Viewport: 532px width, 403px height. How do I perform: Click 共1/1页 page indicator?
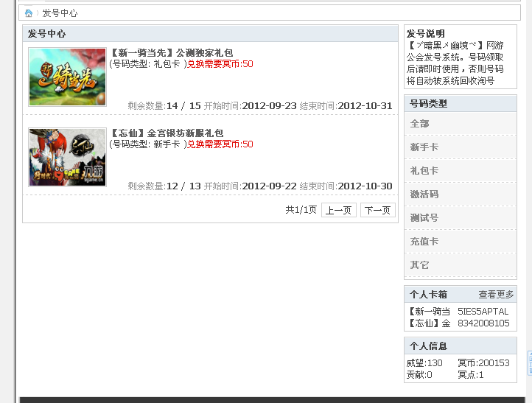coord(301,210)
